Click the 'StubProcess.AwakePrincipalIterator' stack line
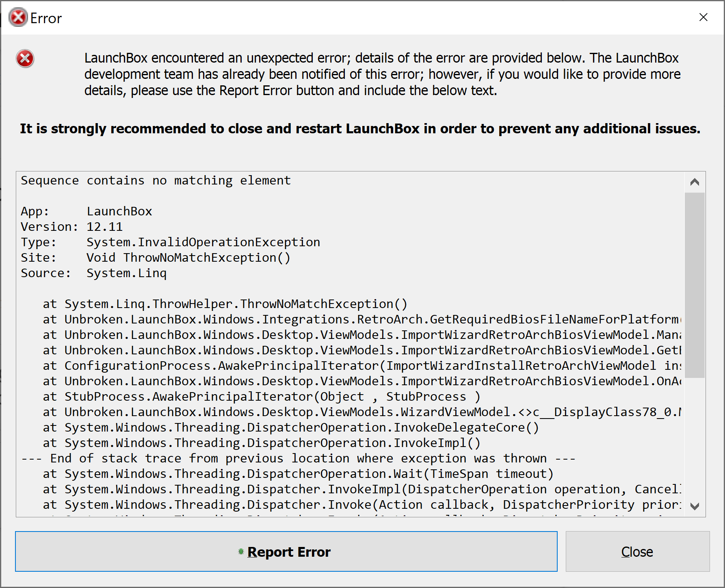Screen dimensions: 725x588 262,397
